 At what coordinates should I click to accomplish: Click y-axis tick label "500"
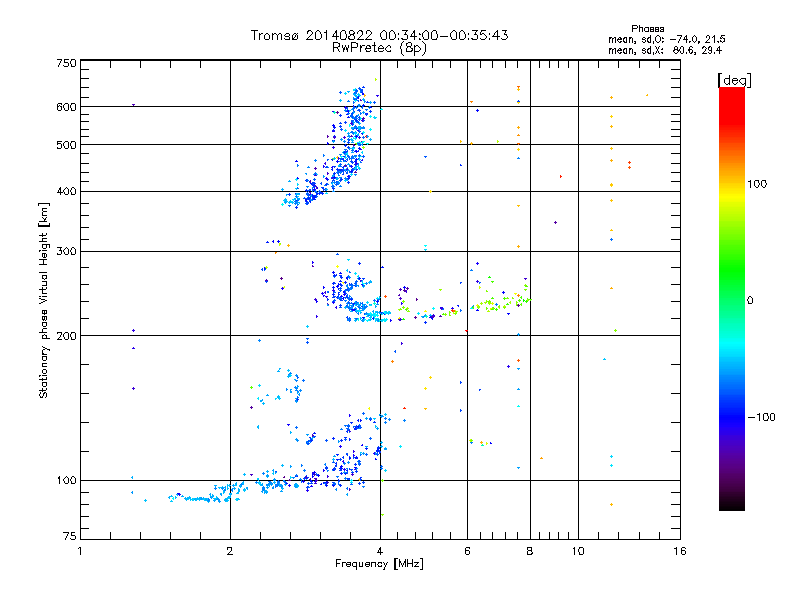pyautogui.click(x=66, y=145)
